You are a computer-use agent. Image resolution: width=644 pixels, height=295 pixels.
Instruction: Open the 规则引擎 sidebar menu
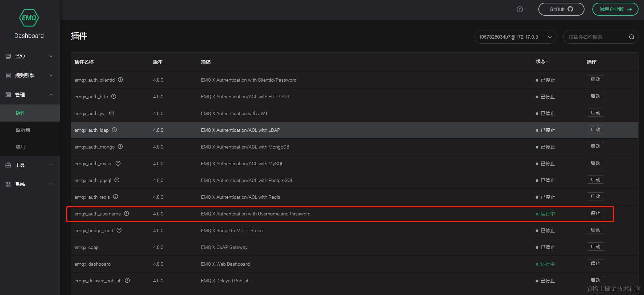pyautogui.click(x=30, y=75)
